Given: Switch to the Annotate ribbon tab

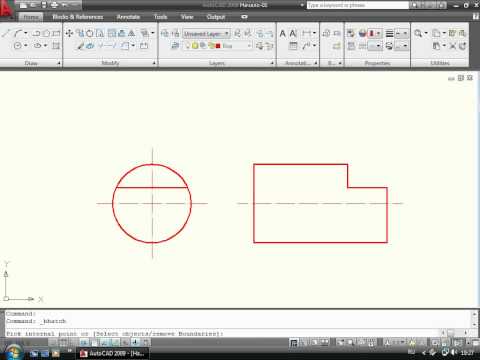Looking at the screenshot, I should pos(128,17).
